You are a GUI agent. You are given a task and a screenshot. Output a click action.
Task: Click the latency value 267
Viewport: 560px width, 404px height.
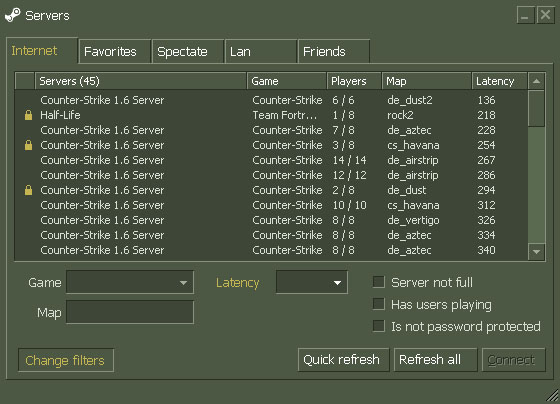pyautogui.click(x=486, y=160)
